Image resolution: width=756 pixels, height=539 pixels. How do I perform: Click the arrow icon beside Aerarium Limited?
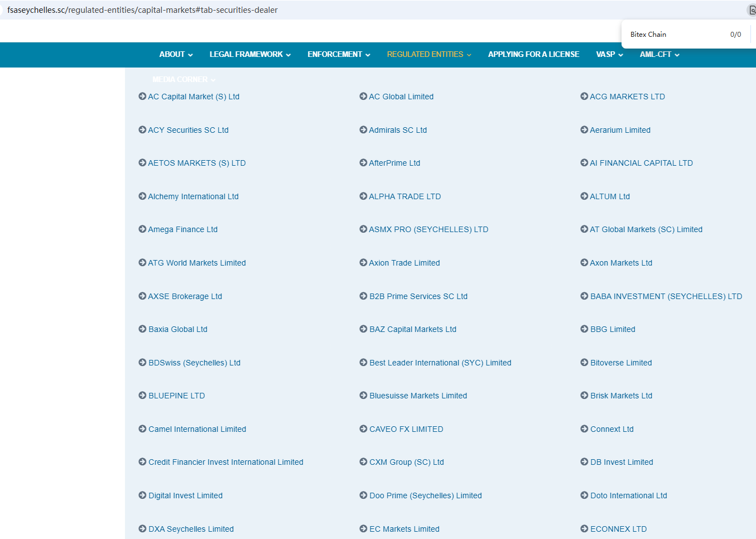point(584,130)
